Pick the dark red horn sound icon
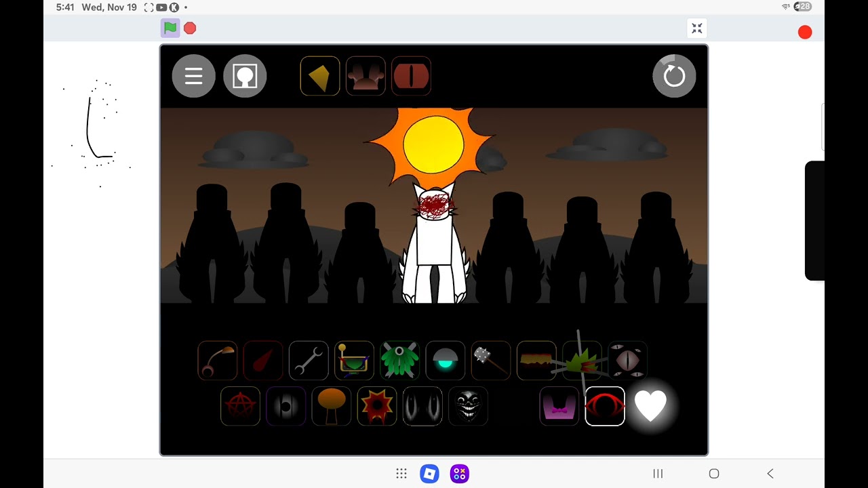Viewport: 868px width, 488px height. [263, 361]
